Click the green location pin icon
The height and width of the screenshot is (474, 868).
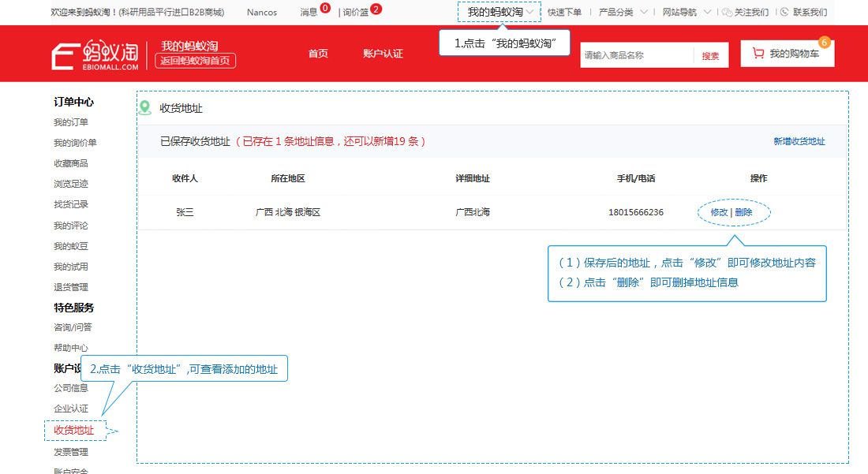coord(145,107)
